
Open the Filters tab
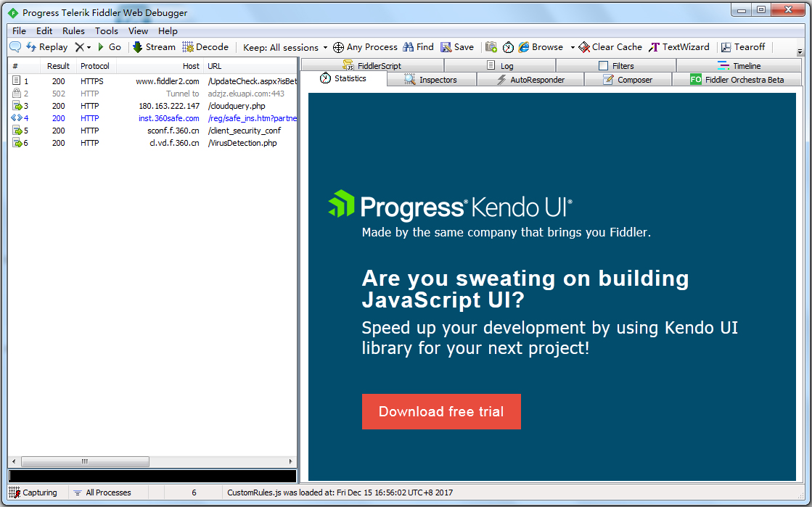(x=616, y=66)
